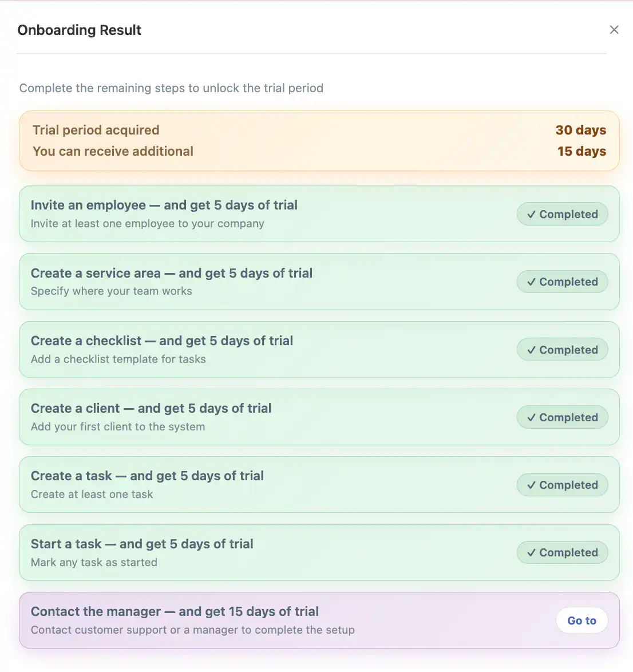Toggle the Completed status on Create a checklist

point(562,349)
